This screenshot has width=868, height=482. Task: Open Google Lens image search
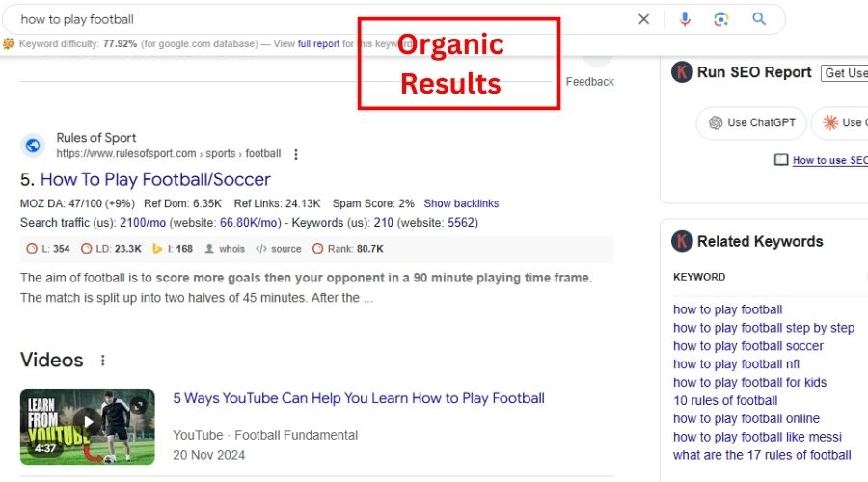721,19
